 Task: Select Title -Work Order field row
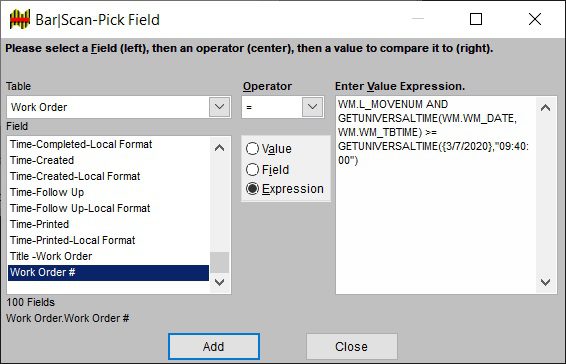click(x=108, y=256)
